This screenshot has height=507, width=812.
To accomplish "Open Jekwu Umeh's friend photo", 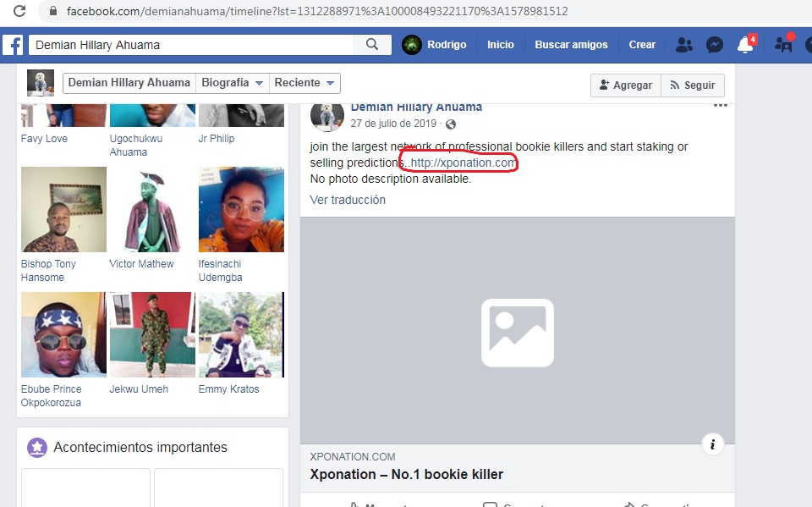I will pos(153,335).
